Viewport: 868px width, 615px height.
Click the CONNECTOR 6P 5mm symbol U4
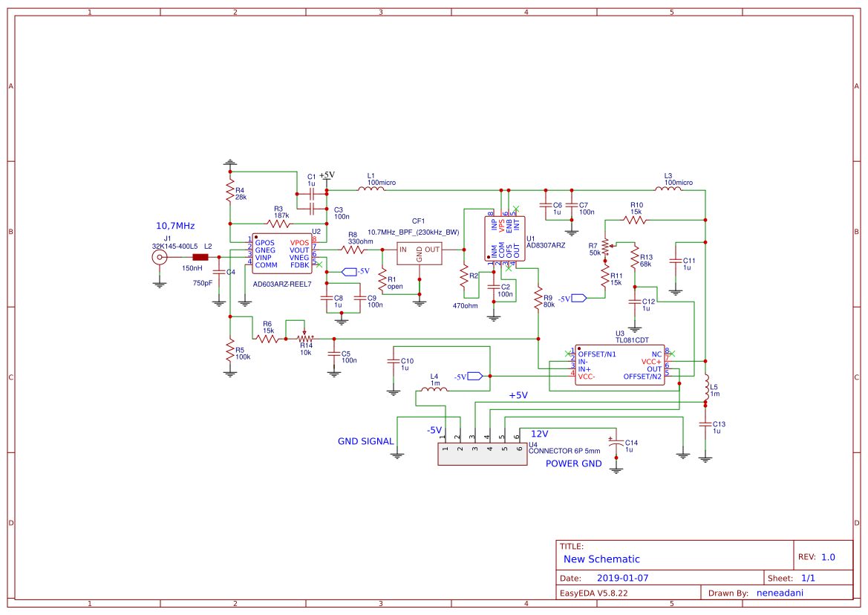(x=483, y=455)
